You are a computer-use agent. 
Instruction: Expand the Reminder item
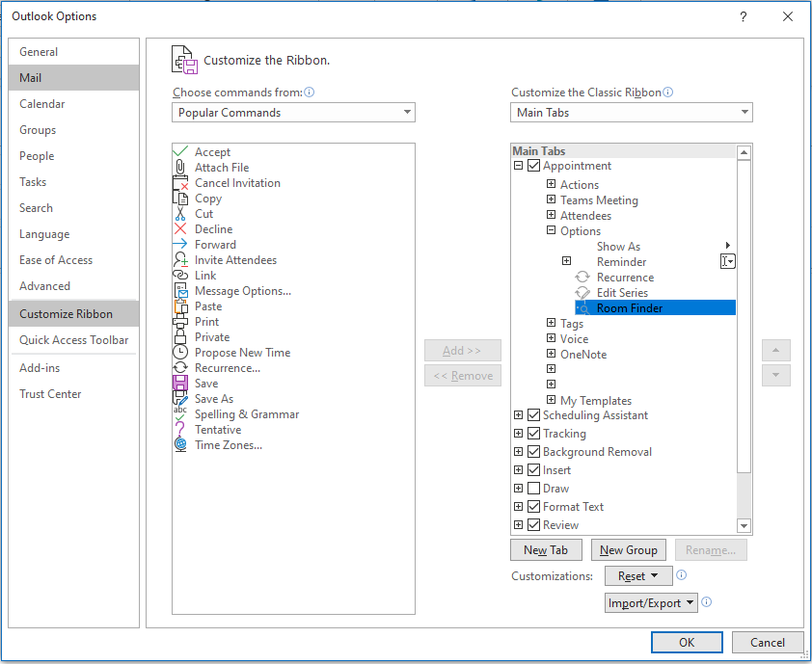tap(566, 261)
